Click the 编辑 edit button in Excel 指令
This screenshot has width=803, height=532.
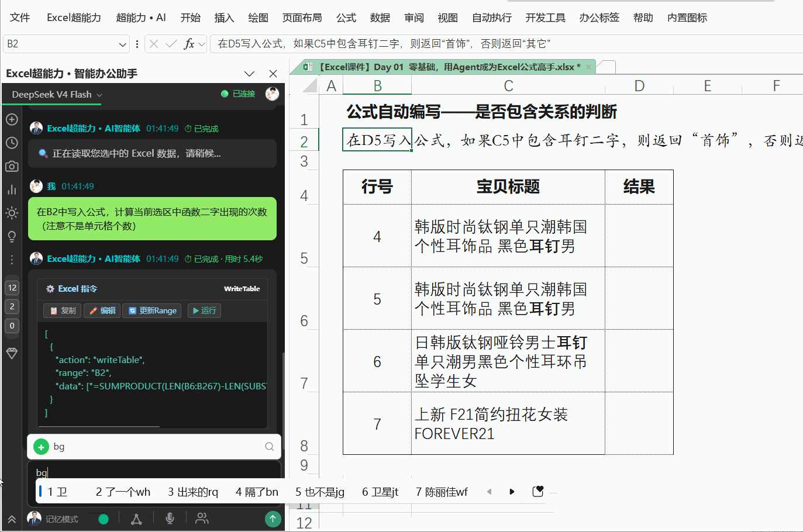point(102,310)
